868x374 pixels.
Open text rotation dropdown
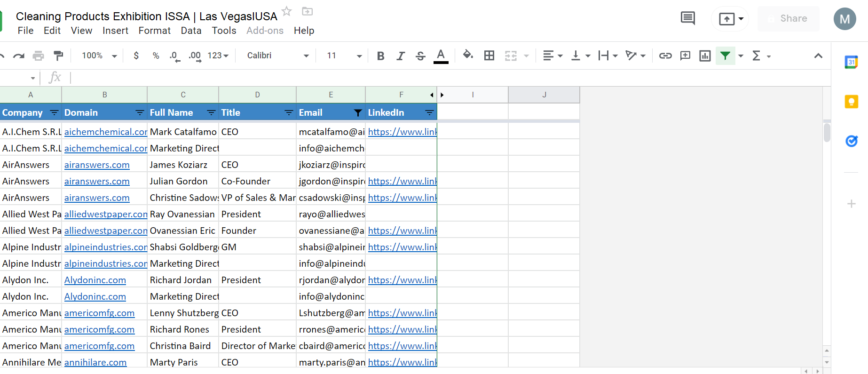(635, 56)
